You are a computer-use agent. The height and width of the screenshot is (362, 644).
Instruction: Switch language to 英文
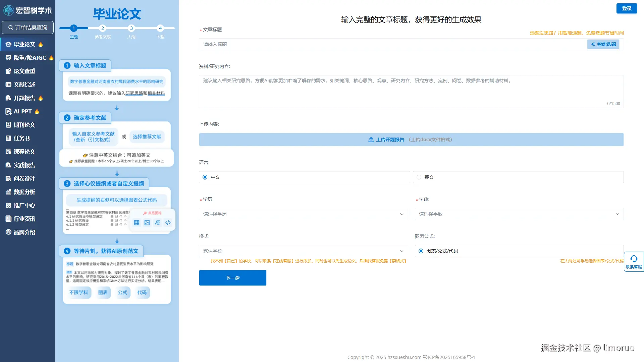419,177
